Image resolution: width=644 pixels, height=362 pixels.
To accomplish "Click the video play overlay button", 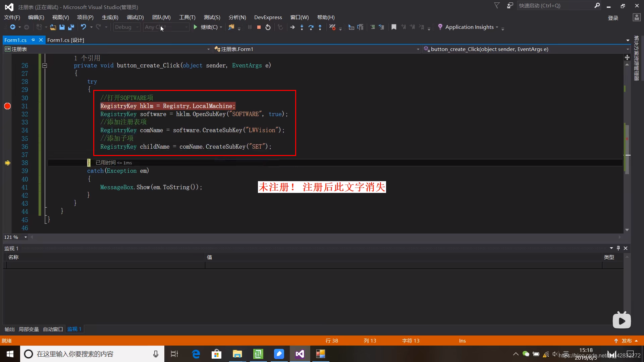I will (622, 320).
